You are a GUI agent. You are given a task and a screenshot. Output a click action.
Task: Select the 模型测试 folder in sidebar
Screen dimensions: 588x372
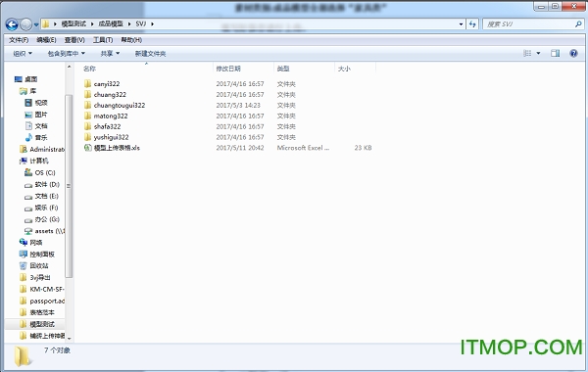click(x=42, y=324)
